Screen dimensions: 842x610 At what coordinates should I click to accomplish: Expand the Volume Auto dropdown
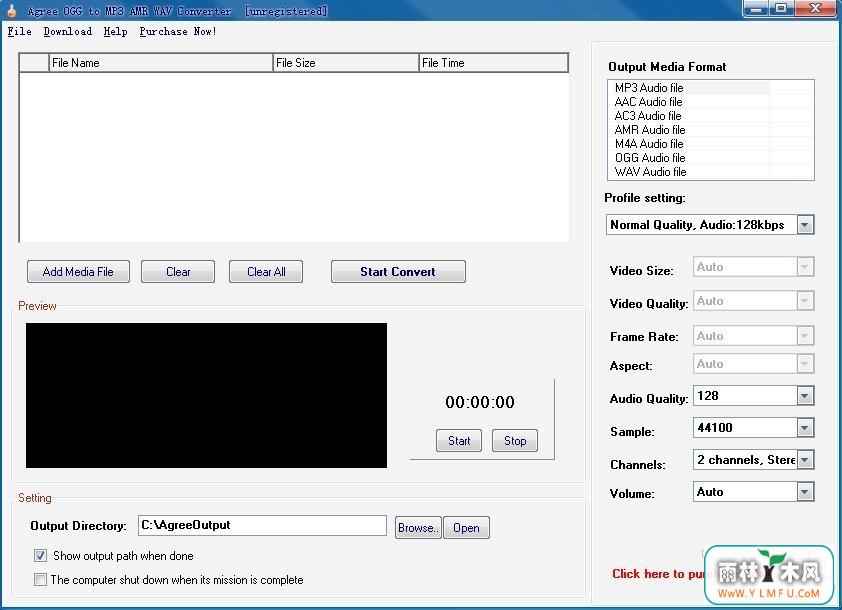[804, 492]
